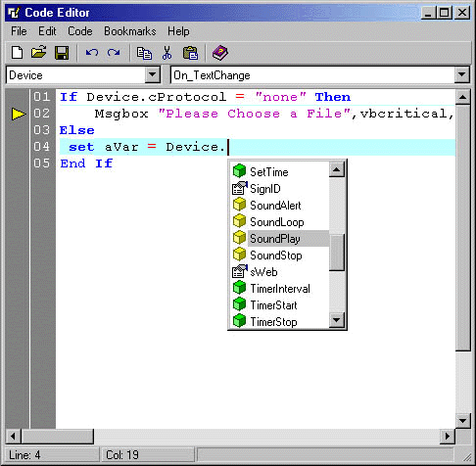Click the autocomplete list down arrow
Viewport: 476px width, 466px height.
[336, 320]
